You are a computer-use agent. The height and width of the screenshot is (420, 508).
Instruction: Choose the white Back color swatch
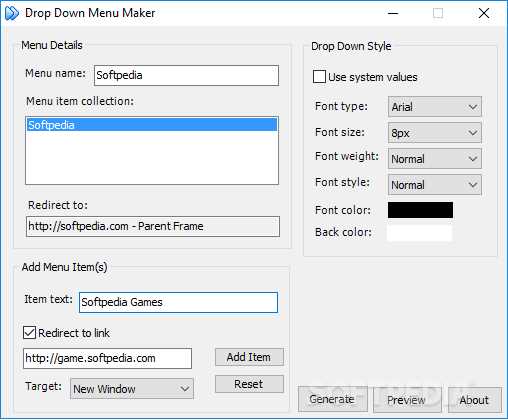point(420,233)
